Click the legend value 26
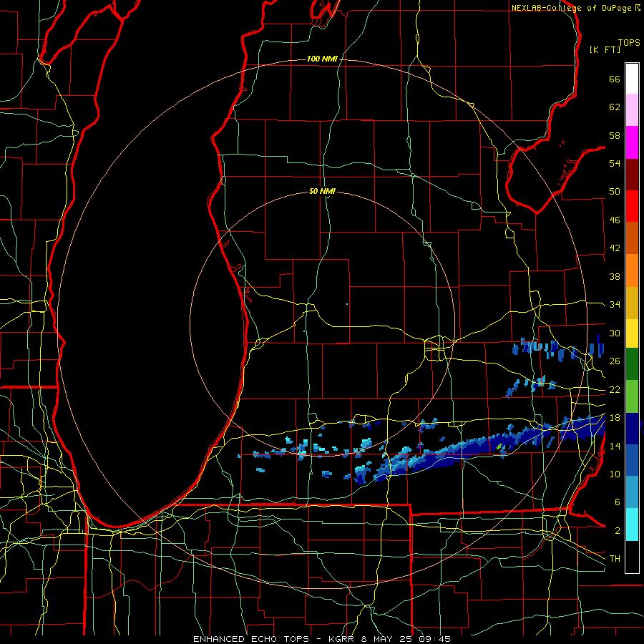This screenshot has width=644, height=644. tap(615, 361)
